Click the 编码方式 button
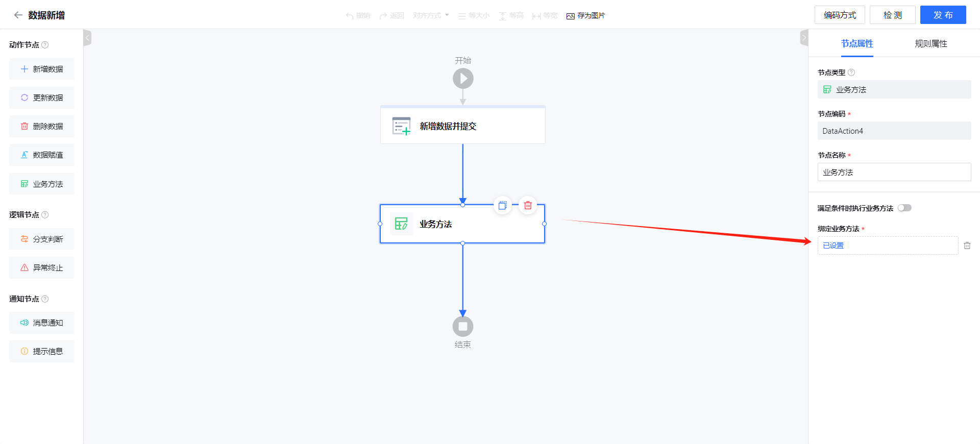The height and width of the screenshot is (444, 980). click(840, 15)
